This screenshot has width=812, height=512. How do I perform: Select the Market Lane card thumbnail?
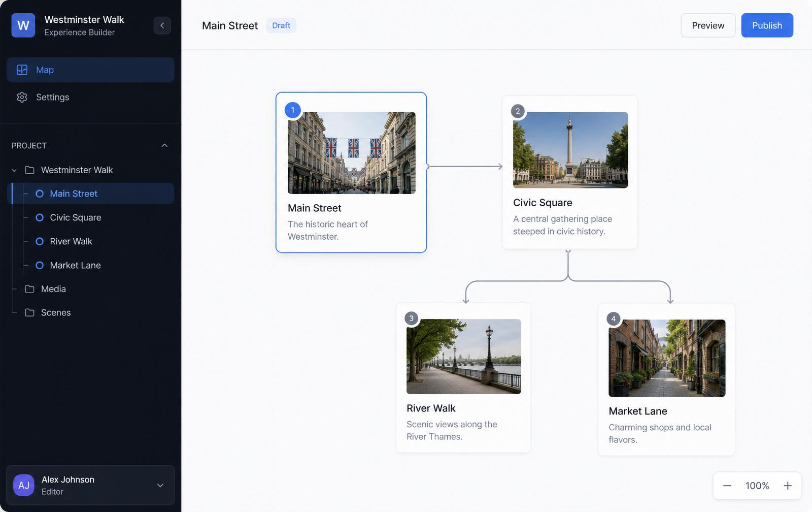[x=667, y=358]
